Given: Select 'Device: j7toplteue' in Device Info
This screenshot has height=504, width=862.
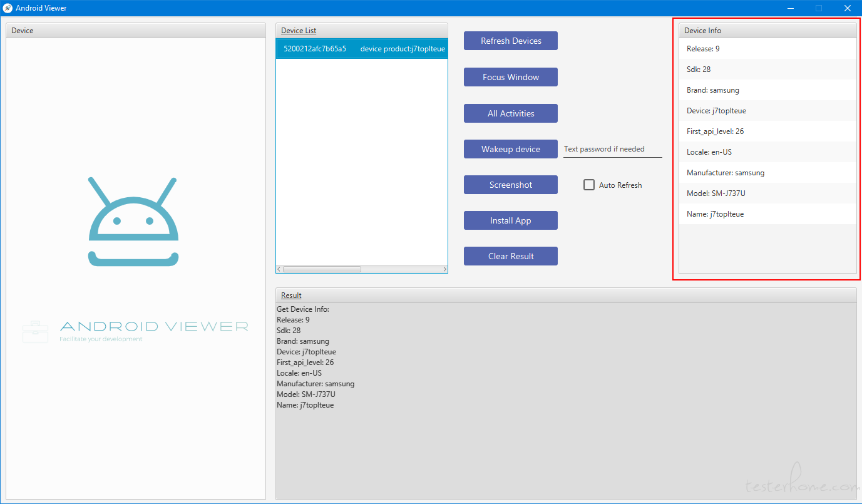Looking at the screenshot, I should pyautogui.click(x=767, y=111).
